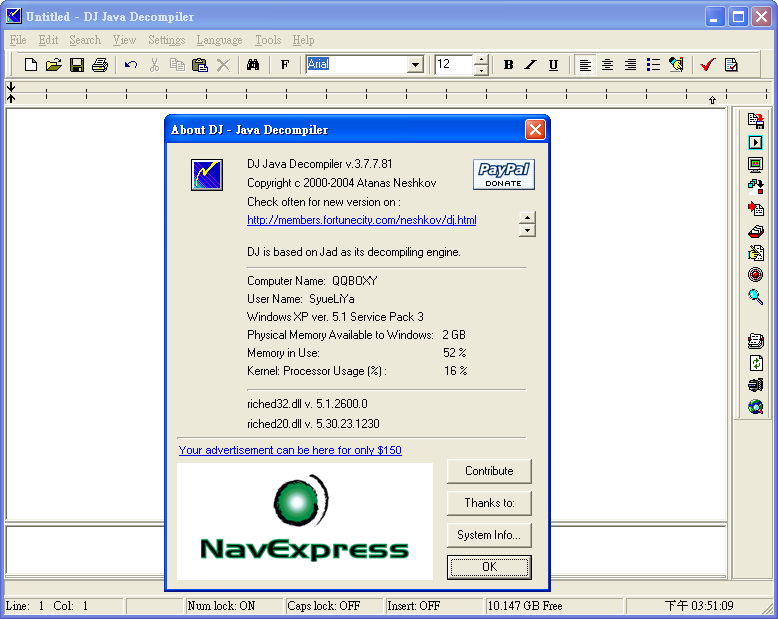Increase font size with up spinner
Viewport: 778px width, 619px height.
click(481, 60)
